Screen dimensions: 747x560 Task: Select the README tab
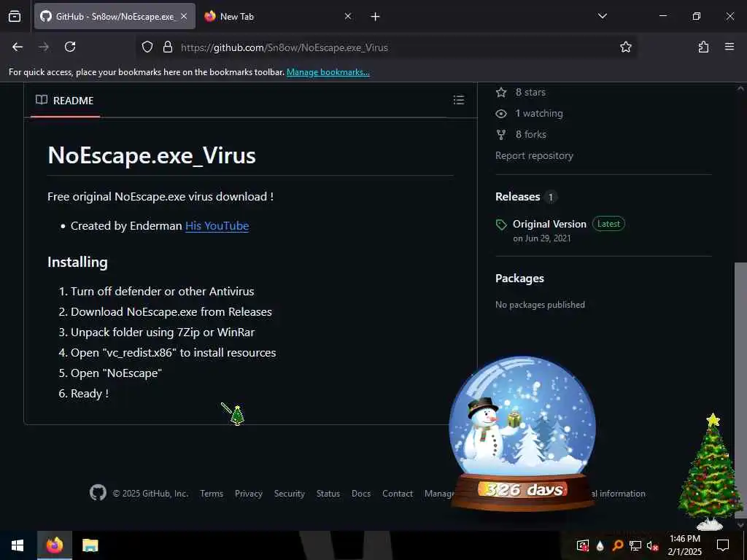tap(65, 101)
